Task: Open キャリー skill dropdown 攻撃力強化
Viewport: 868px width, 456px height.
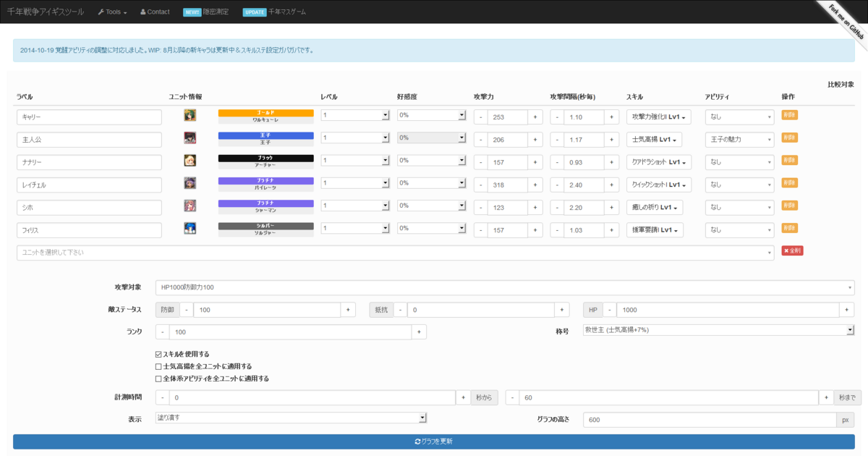Action: 659,117
